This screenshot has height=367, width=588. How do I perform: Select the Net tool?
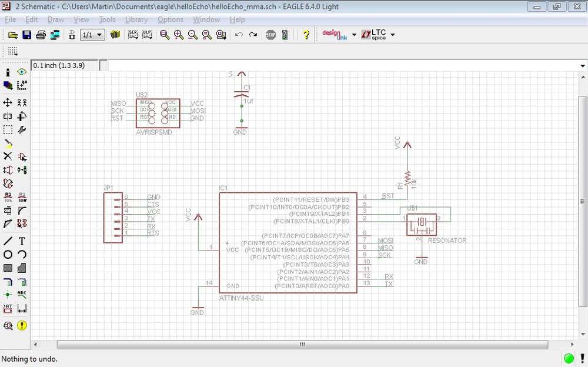[x=8, y=282]
